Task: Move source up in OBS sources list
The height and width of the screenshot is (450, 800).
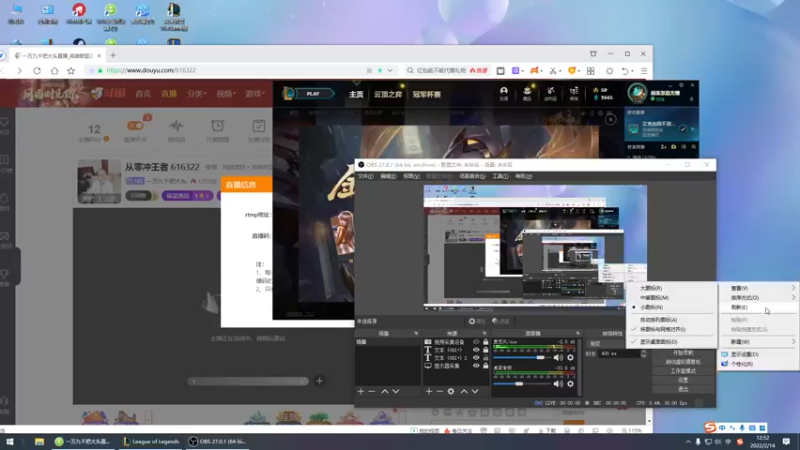Action: coord(464,391)
